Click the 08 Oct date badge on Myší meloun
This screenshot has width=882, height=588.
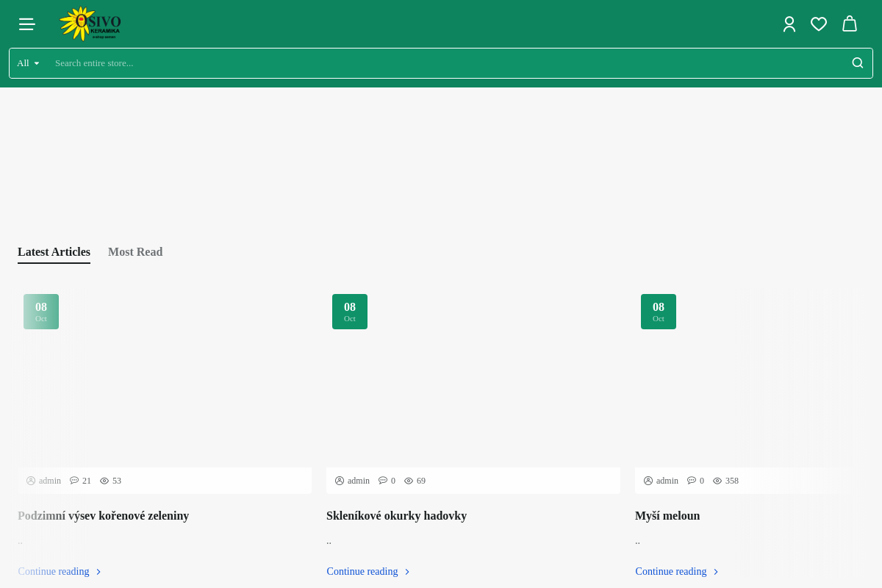pyautogui.click(x=659, y=312)
